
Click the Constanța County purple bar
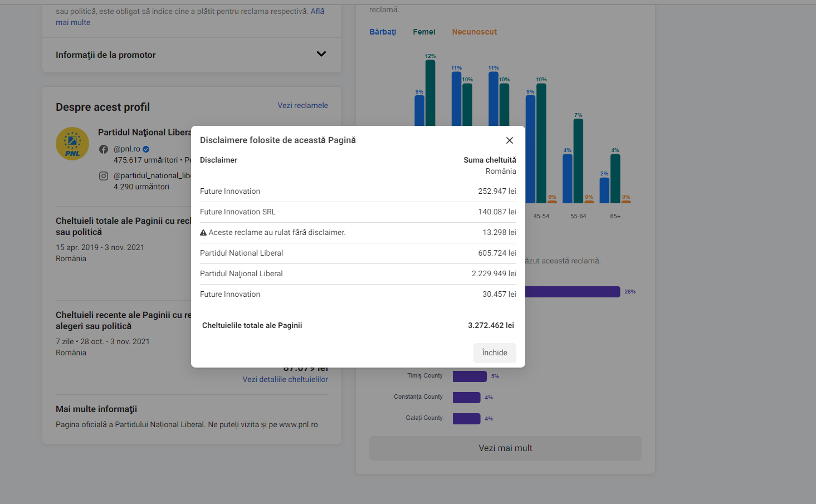(x=466, y=398)
